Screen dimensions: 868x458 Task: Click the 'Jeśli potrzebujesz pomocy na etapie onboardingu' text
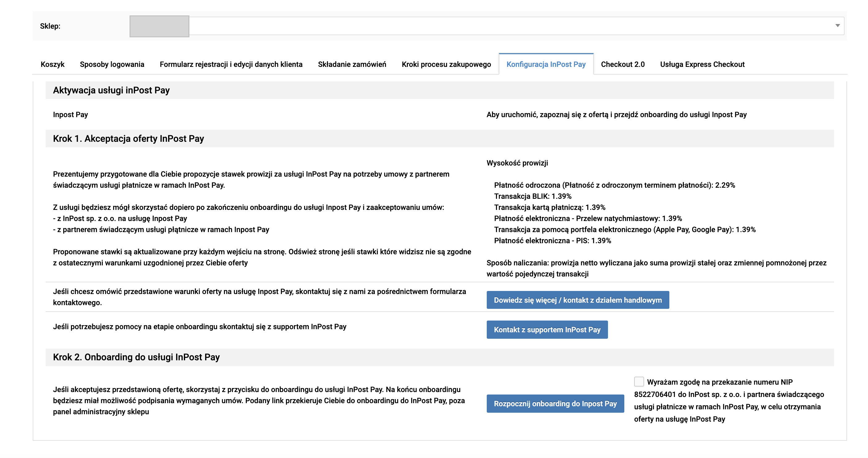tap(200, 327)
